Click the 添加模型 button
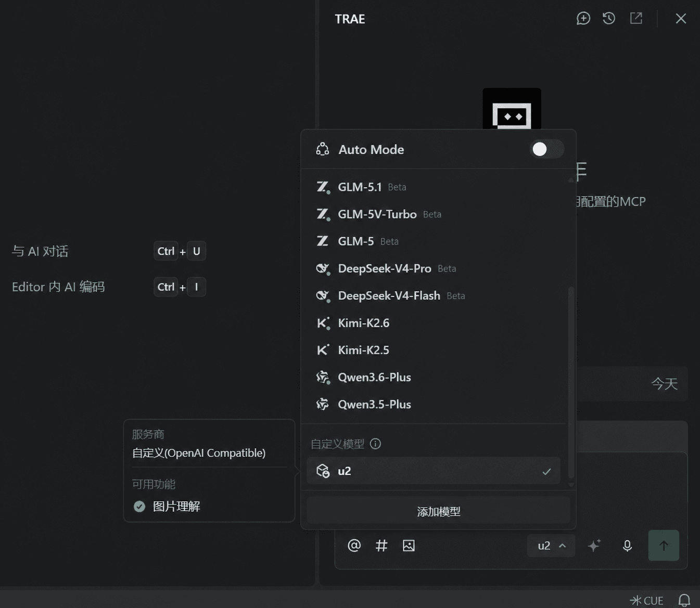The width and height of the screenshot is (700, 608). point(438,511)
